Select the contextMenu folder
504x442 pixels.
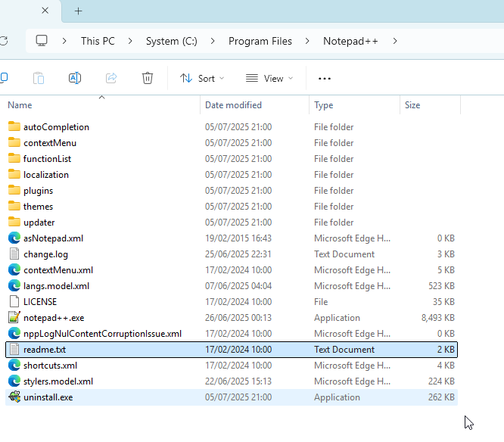click(50, 143)
